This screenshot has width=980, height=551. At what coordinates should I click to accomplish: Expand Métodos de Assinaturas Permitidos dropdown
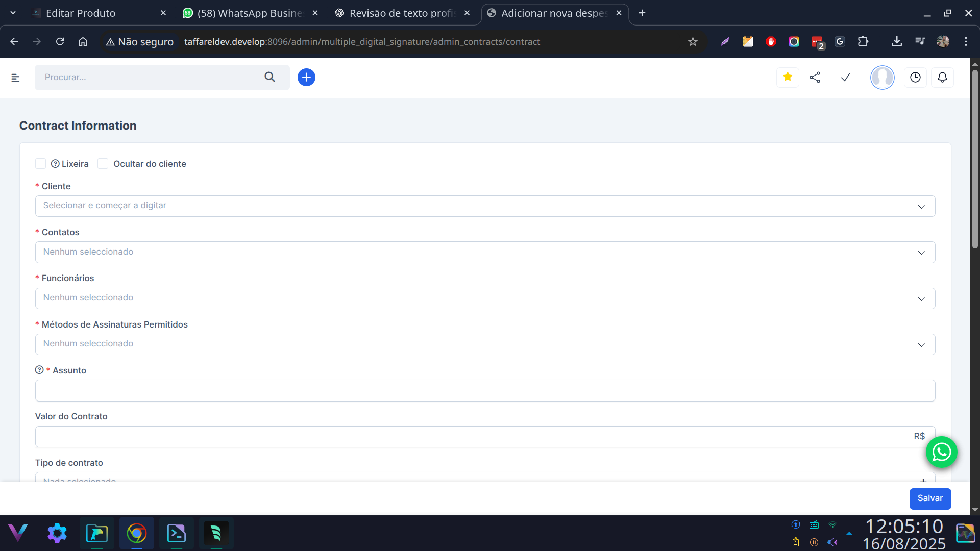tap(485, 344)
